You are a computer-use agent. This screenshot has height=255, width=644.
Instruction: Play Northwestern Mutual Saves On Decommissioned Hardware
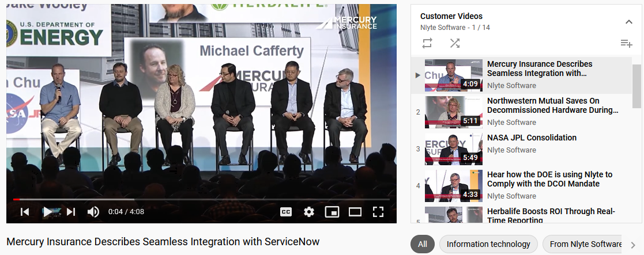pyautogui.click(x=552, y=105)
